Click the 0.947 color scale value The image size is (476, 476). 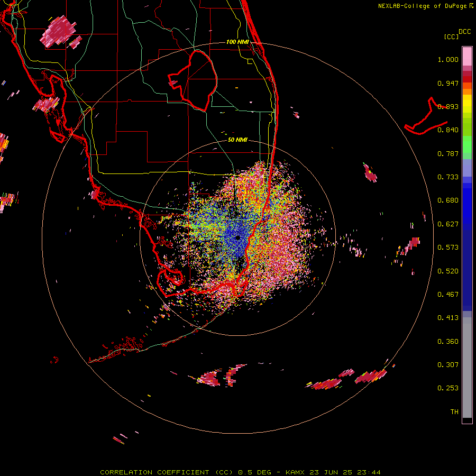coord(448,83)
